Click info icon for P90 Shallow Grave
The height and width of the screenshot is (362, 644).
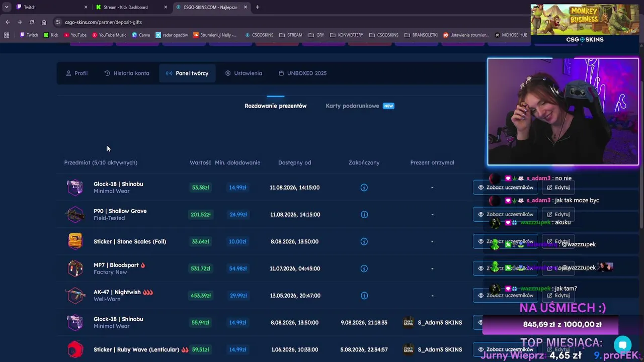click(364, 215)
